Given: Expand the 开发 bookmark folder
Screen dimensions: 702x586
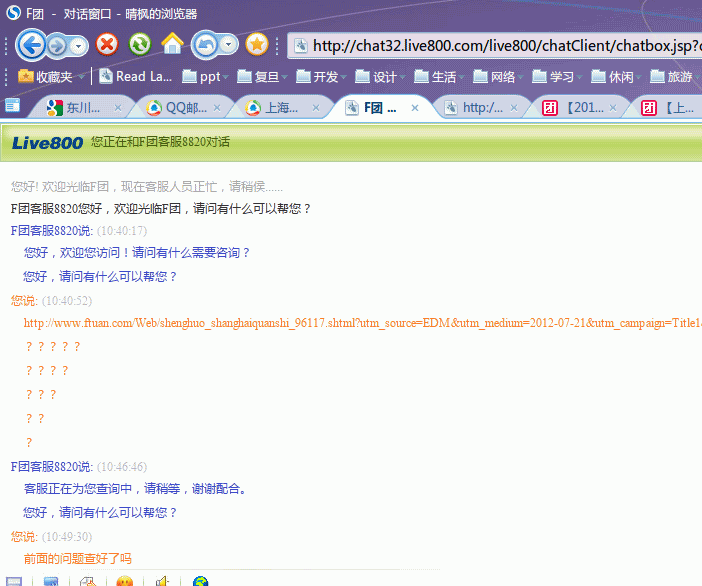Looking at the screenshot, I should tap(321, 77).
